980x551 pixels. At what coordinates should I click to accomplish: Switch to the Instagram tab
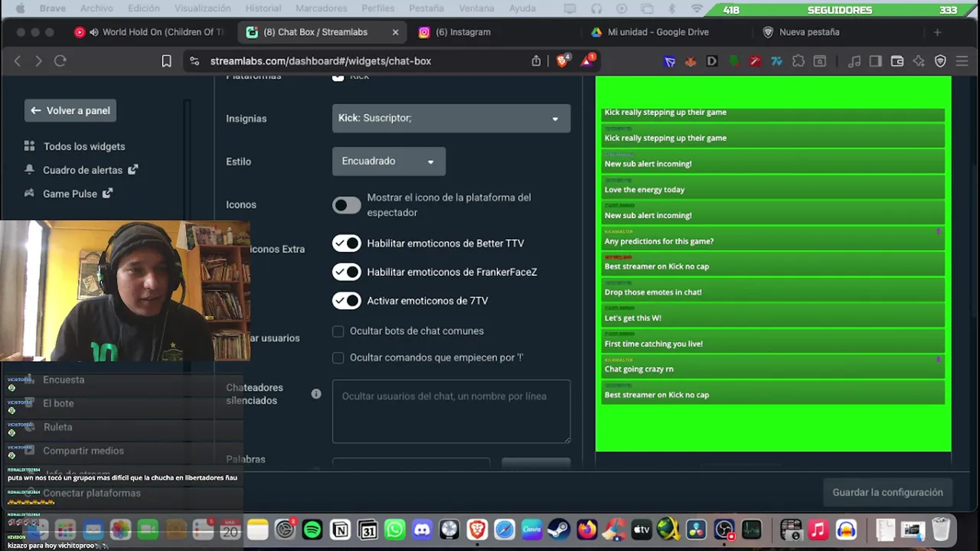tap(463, 32)
